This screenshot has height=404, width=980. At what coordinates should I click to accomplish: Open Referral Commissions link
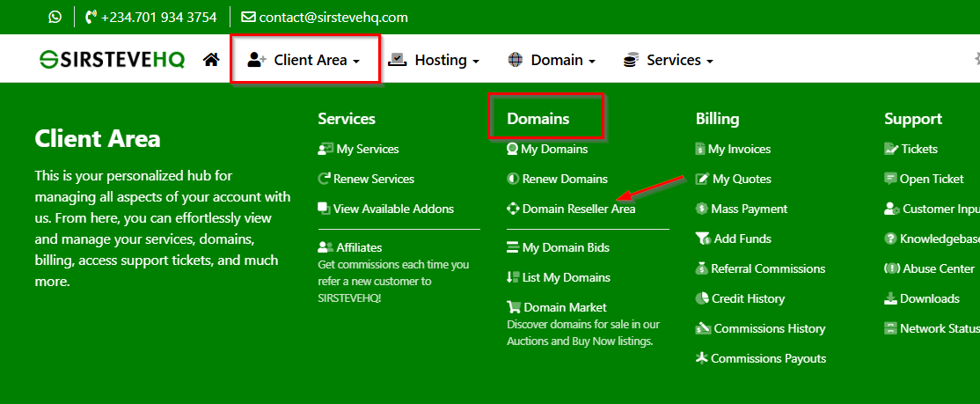click(x=768, y=269)
